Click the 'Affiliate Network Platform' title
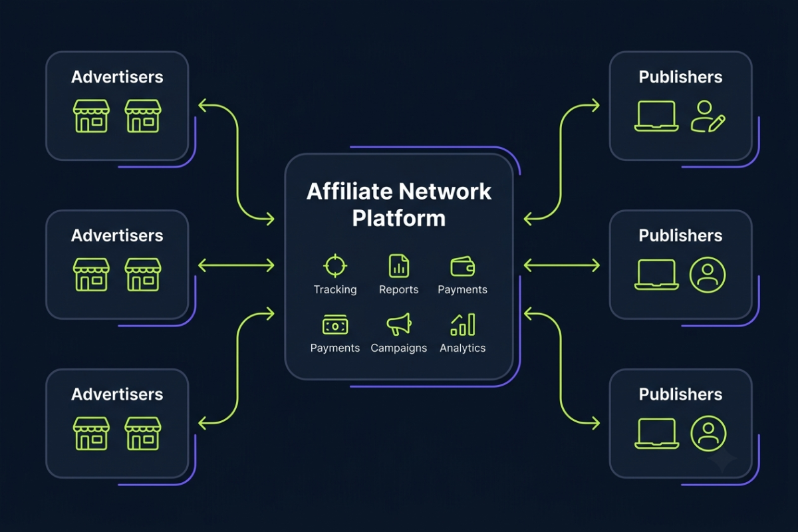Image resolution: width=798 pixels, height=532 pixels. click(x=399, y=205)
